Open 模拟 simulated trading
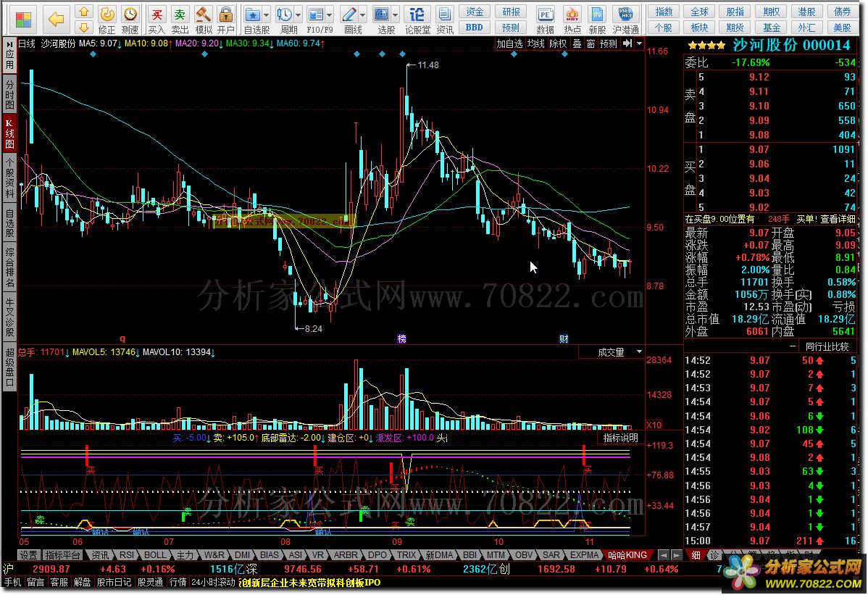868x595 pixels. tap(203, 20)
